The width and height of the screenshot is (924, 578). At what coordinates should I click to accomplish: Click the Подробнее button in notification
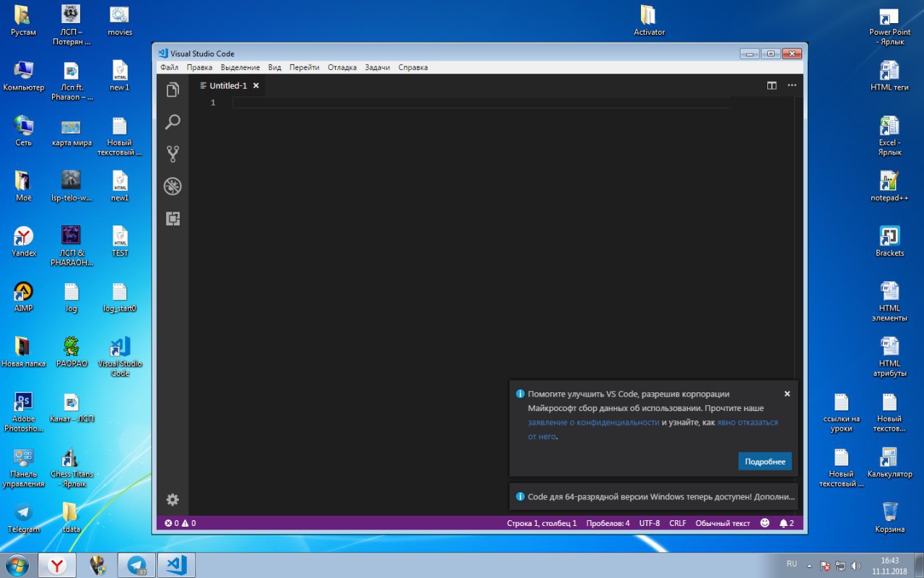click(765, 462)
